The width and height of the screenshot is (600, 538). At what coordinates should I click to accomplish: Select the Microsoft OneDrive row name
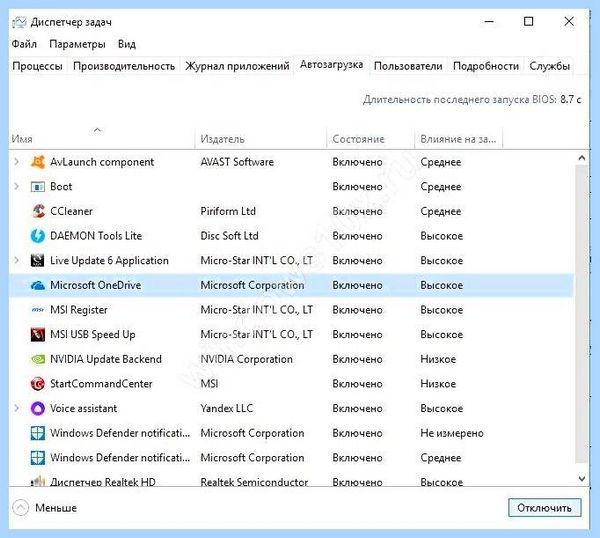96,285
